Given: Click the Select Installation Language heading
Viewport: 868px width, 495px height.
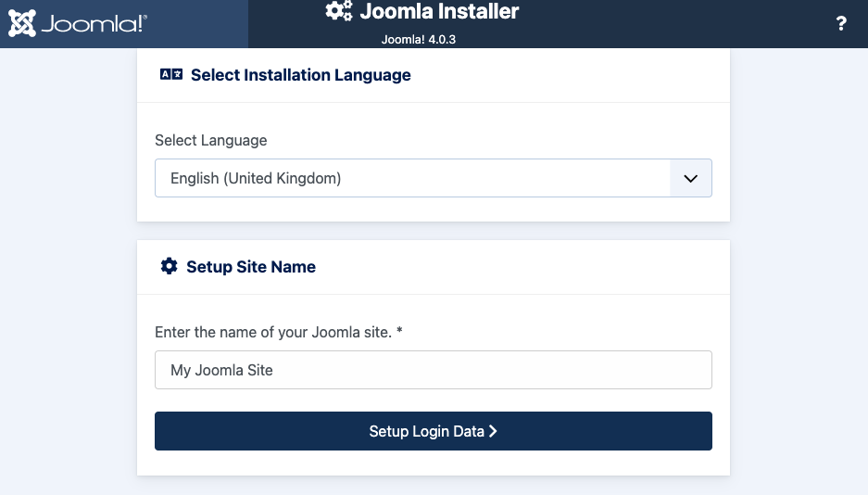Looking at the screenshot, I should point(300,75).
